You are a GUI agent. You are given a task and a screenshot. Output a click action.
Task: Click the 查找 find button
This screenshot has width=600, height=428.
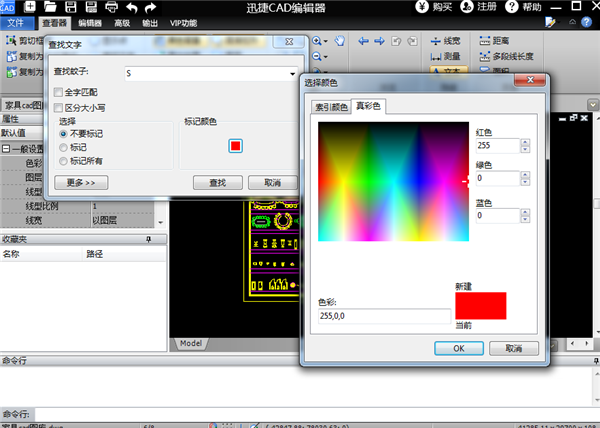point(218,183)
